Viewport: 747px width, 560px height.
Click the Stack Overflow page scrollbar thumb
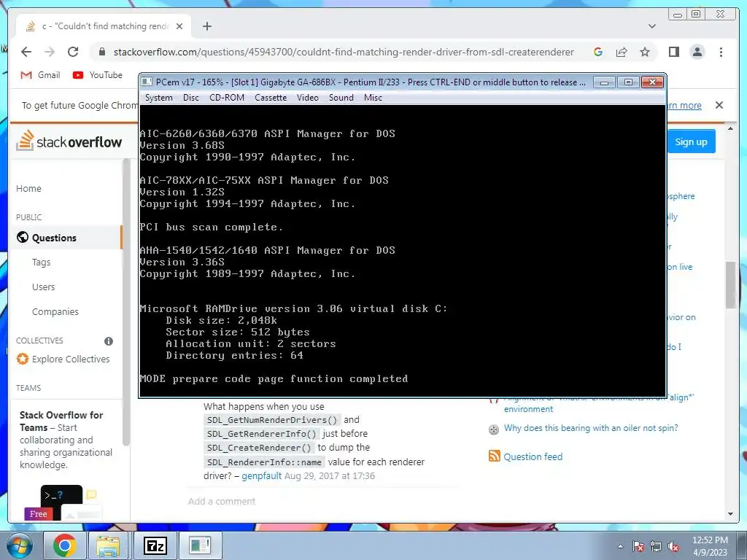730,285
